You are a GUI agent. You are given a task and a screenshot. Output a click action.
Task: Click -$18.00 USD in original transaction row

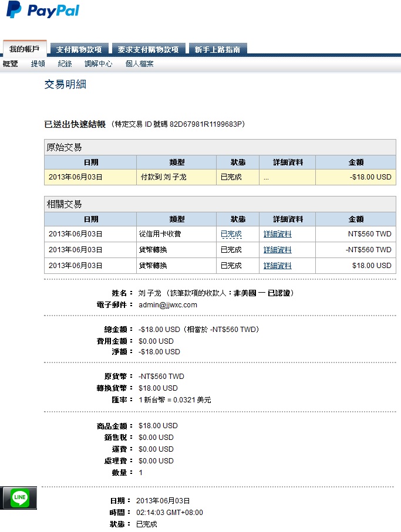[x=370, y=177]
